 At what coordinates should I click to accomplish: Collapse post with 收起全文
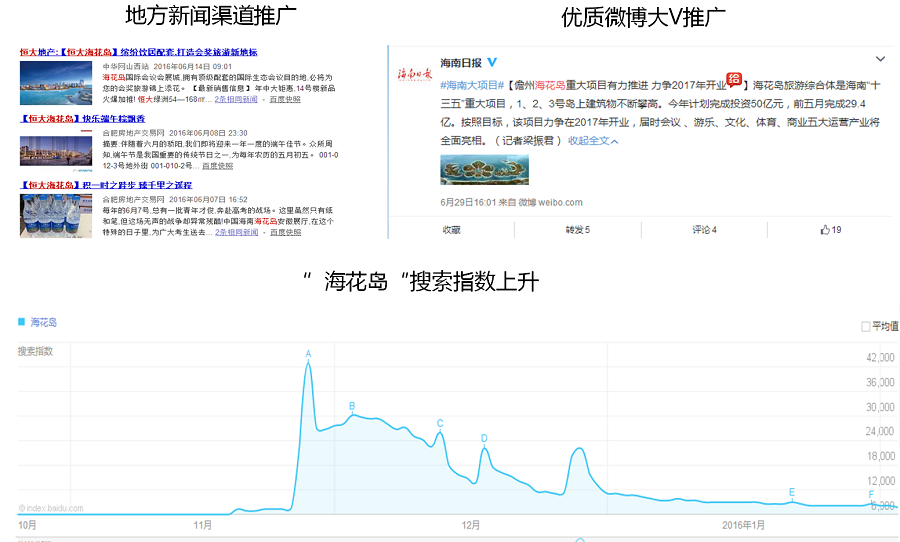tap(593, 141)
